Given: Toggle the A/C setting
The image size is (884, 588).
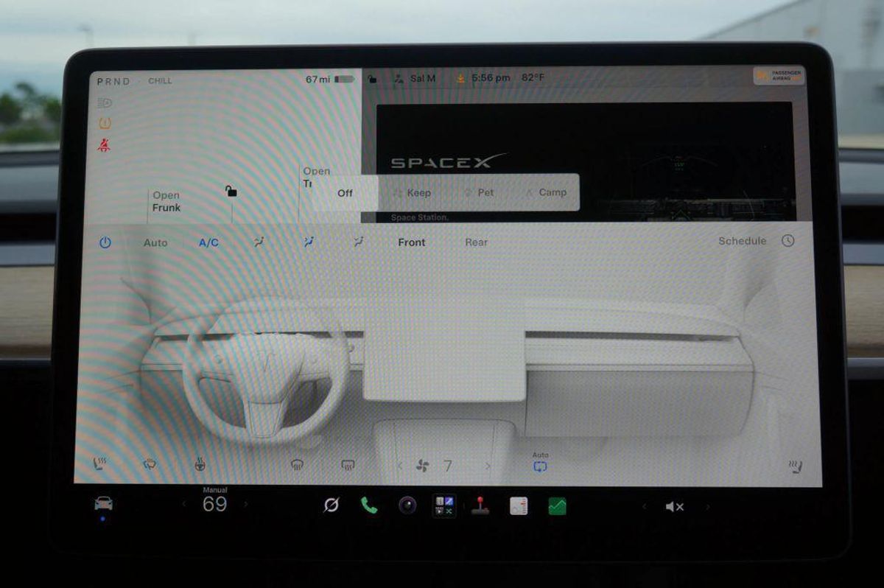Looking at the screenshot, I should [x=208, y=242].
